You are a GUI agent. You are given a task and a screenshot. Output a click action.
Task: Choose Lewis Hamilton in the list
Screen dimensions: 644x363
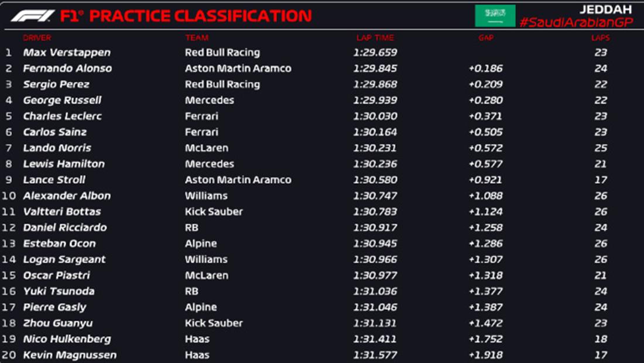point(64,164)
